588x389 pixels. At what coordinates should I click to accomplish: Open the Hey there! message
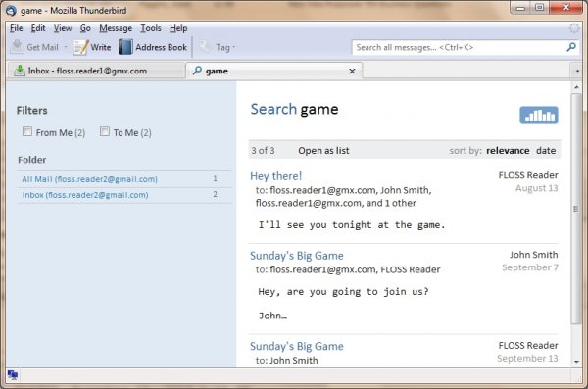(x=276, y=176)
